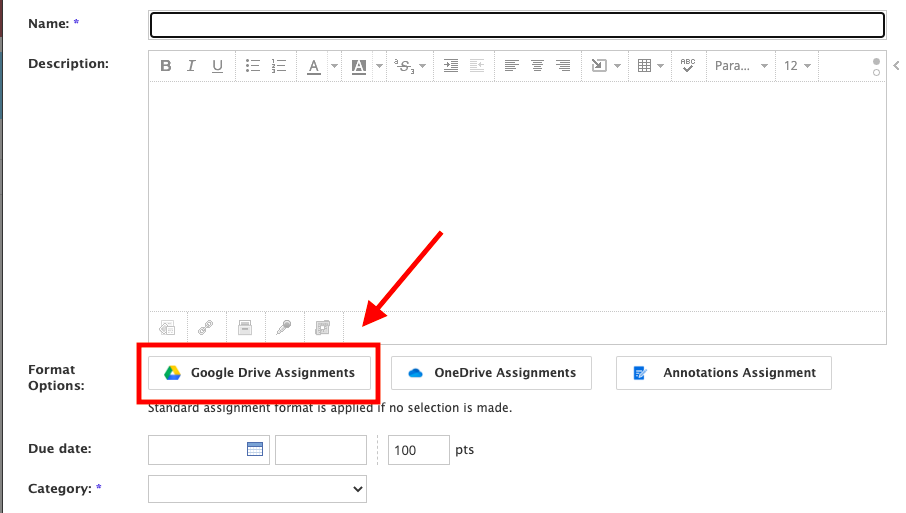Open the due date calendar picker icon

255,449
